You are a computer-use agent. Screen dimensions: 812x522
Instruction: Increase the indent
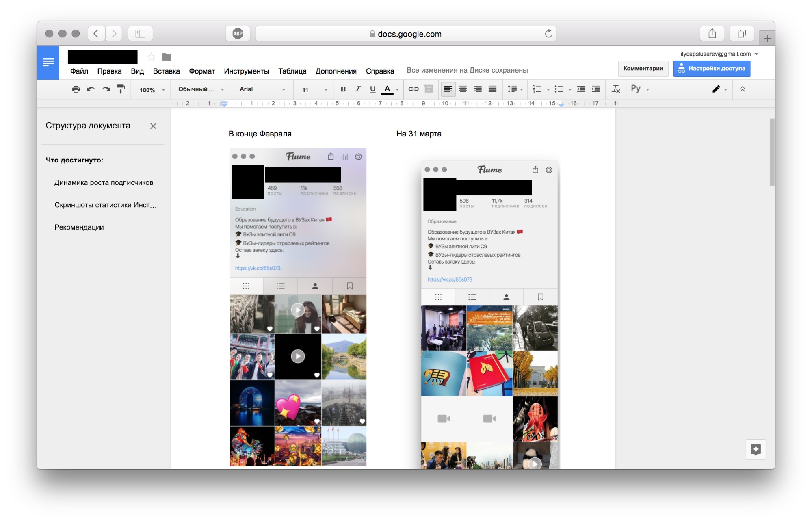coord(596,89)
